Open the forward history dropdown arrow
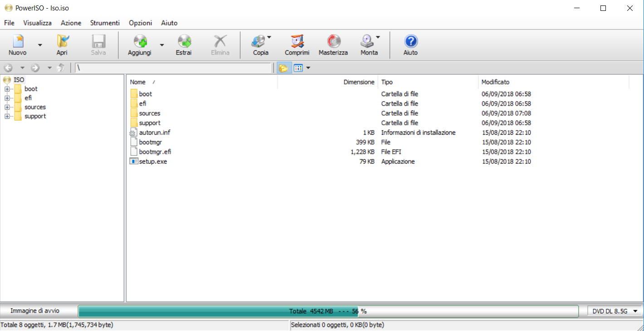Image resolution: width=644 pixels, height=331 pixels. pyautogui.click(x=49, y=68)
